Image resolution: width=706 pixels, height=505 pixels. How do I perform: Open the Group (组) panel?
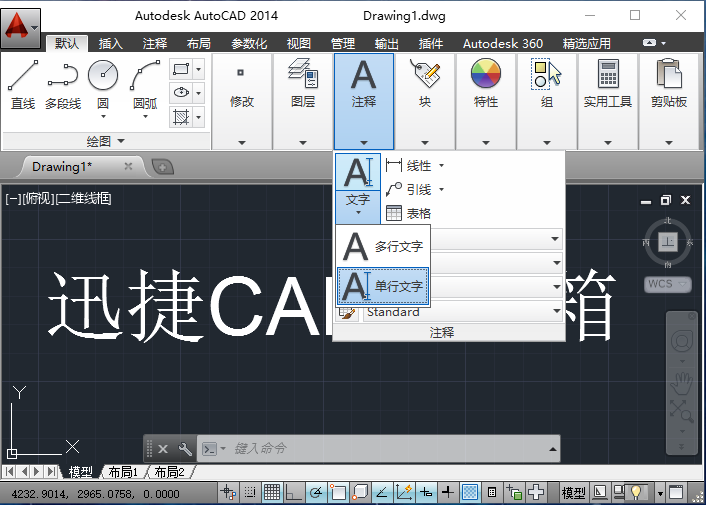(x=547, y=102)
